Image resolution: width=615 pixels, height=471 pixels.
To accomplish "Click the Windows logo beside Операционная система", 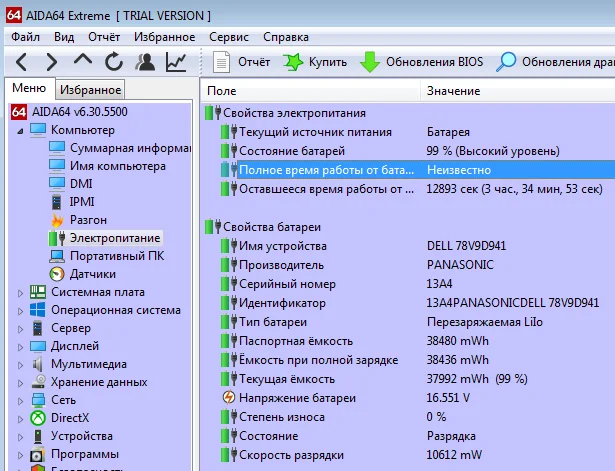I will tap(38, 310).
